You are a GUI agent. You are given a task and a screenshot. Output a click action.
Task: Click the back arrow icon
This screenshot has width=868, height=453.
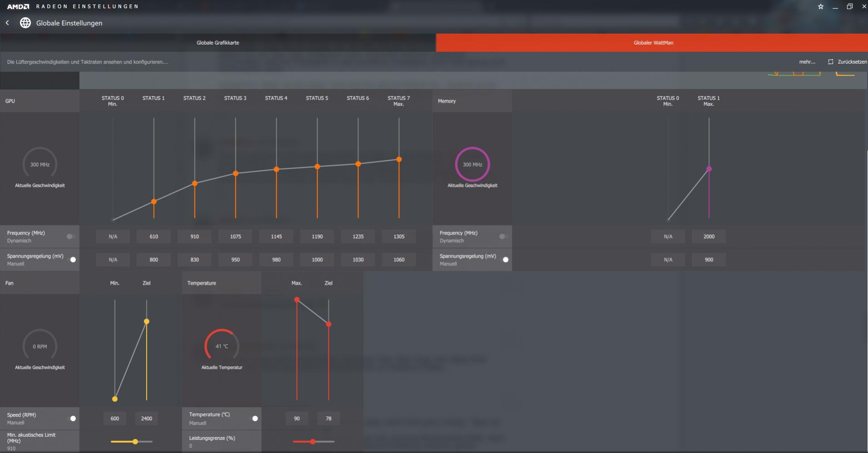(7, 23)
